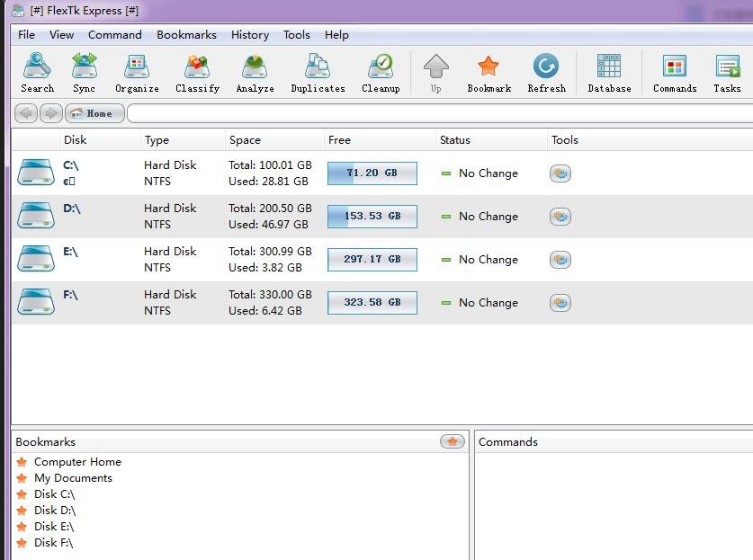Click the F:\ drive label

70,295
